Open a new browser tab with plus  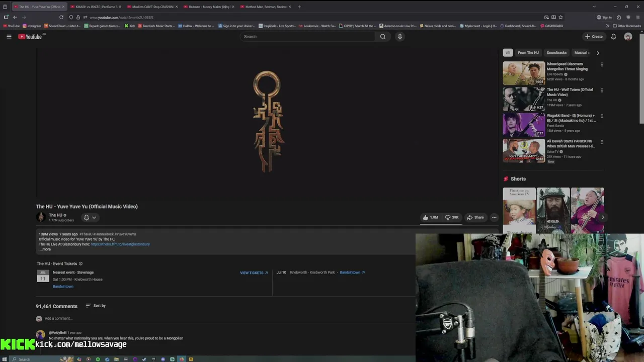[299, 7]
